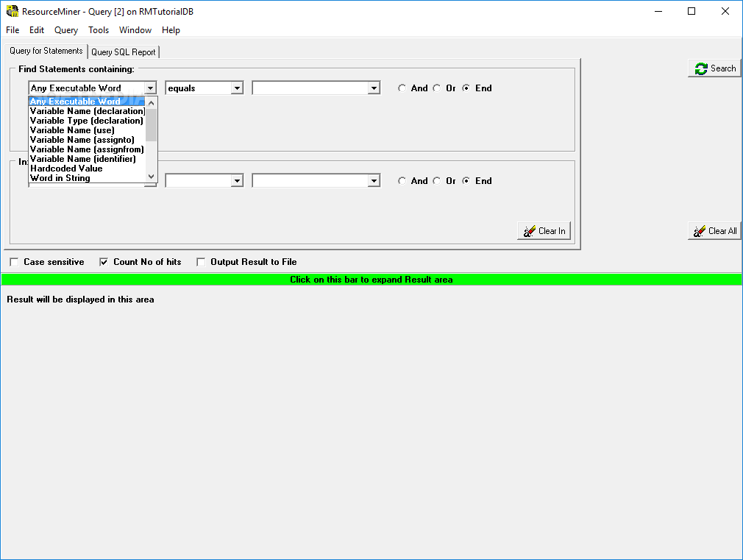Pick 'Variable Name (use)' list option

pyautogui.click(x=87, y=130)
